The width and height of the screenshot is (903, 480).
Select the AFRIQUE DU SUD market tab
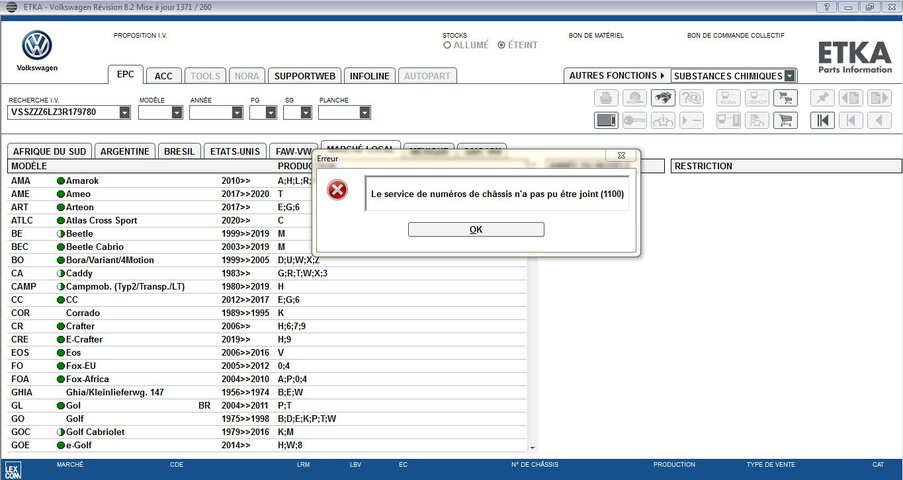click(50, 152)
